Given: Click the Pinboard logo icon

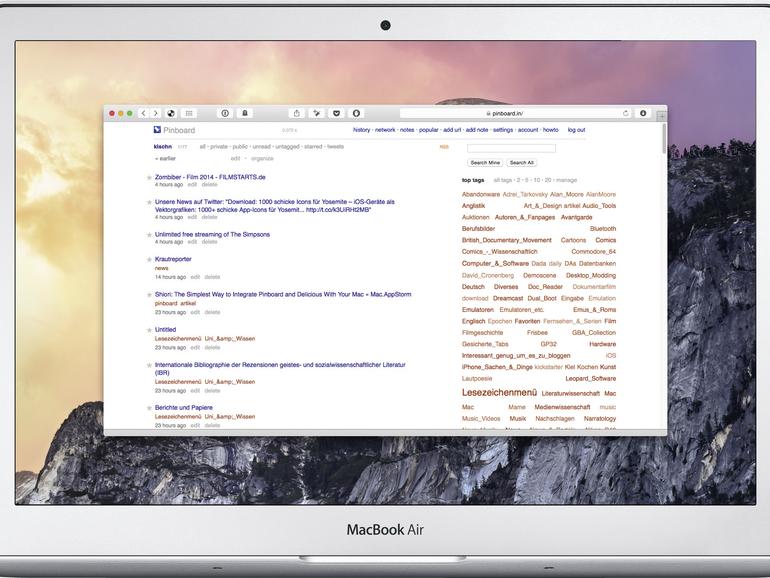Looking at the screenshot, I should 157,130.
